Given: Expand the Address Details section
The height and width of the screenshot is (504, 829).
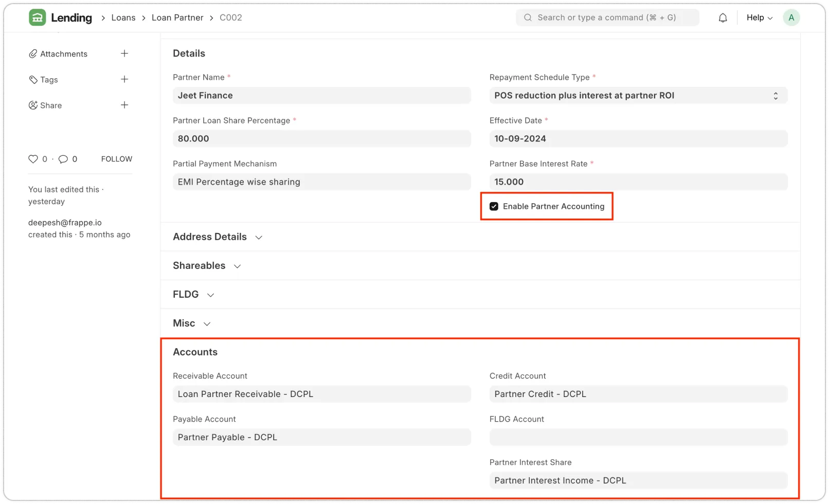Looking at the screenshot, I should (259, 237).
